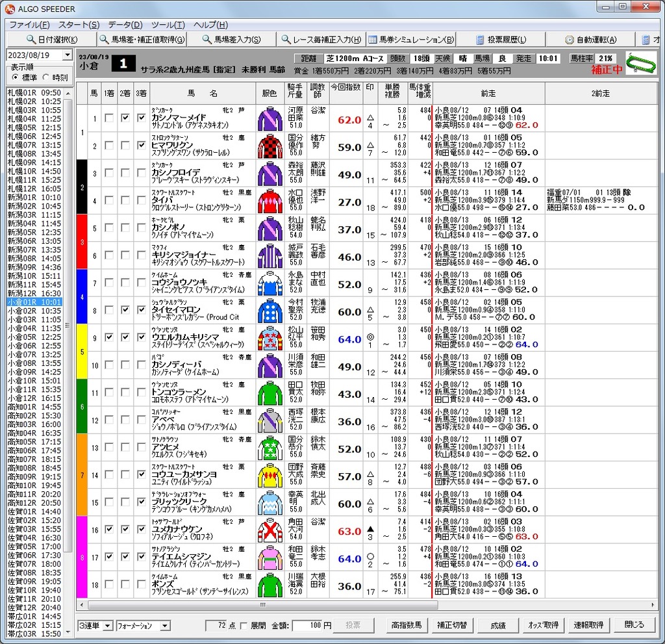Click grey silk icon for アベベ
Viewport: 665px width, 644px height.
click(270, 420)
